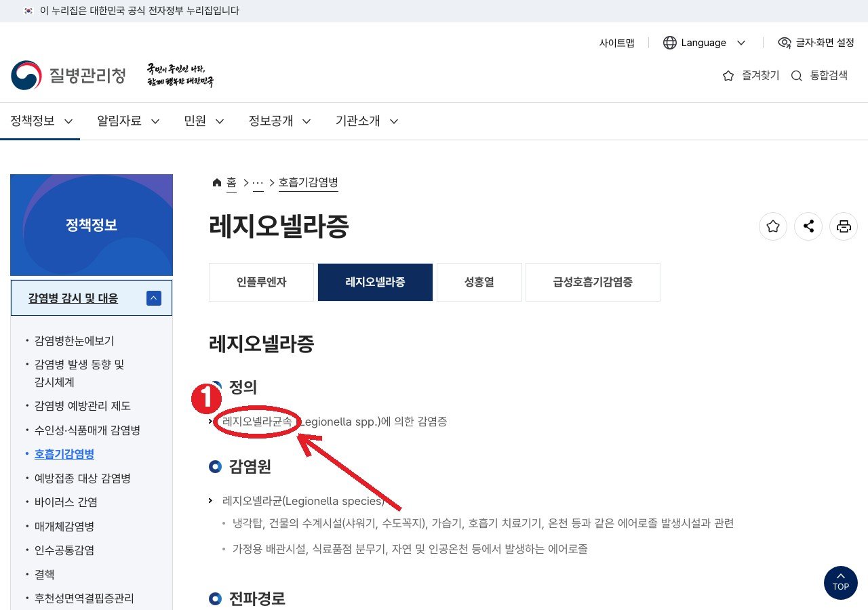Viewport: 868px width, 610px height.
Task: Expand the 정보공개 main menu
Action: click(279, 121)
